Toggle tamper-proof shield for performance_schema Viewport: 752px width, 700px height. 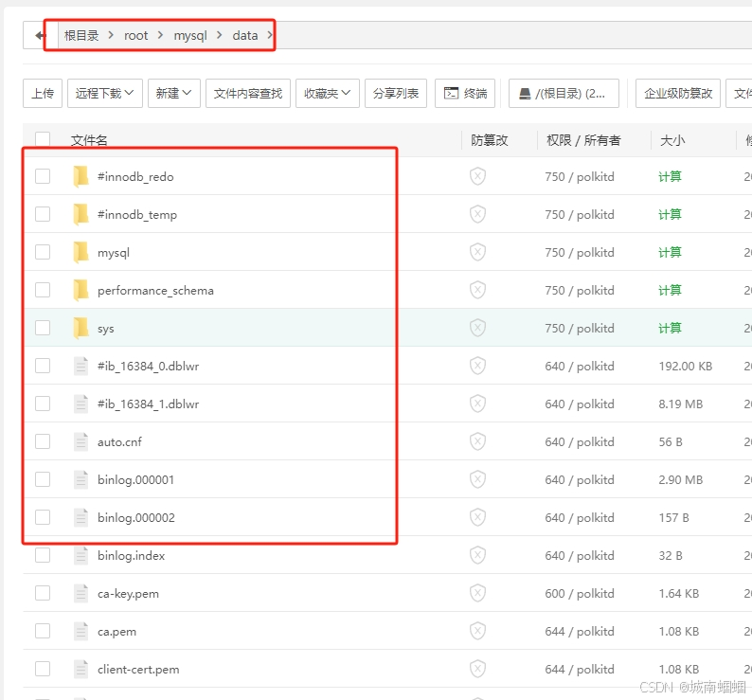click(x=477, y=290)
